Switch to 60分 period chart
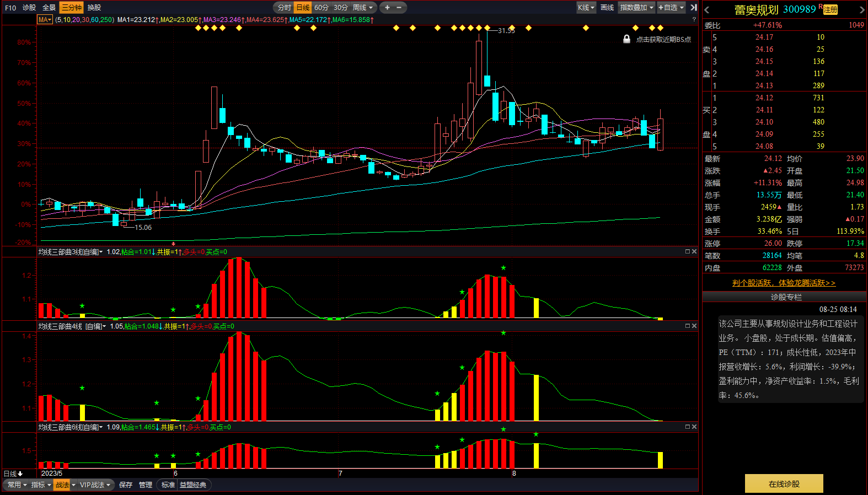 [322, 8]
